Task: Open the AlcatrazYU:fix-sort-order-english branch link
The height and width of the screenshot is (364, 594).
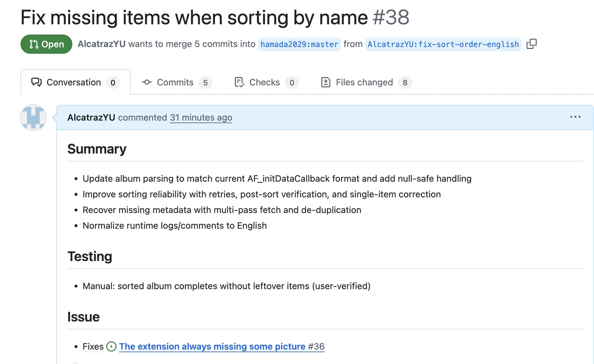Action: tap(443, 44)
